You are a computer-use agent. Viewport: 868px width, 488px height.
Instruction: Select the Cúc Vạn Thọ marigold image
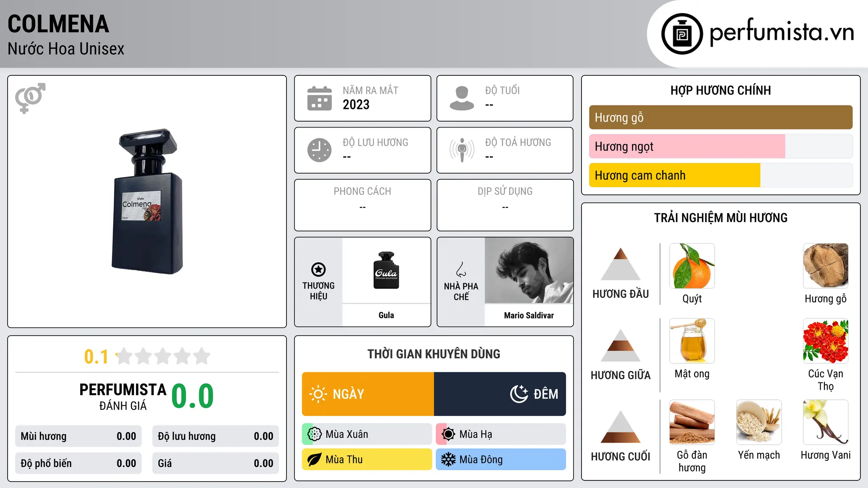pyautogui.click(x=826, y=341)
